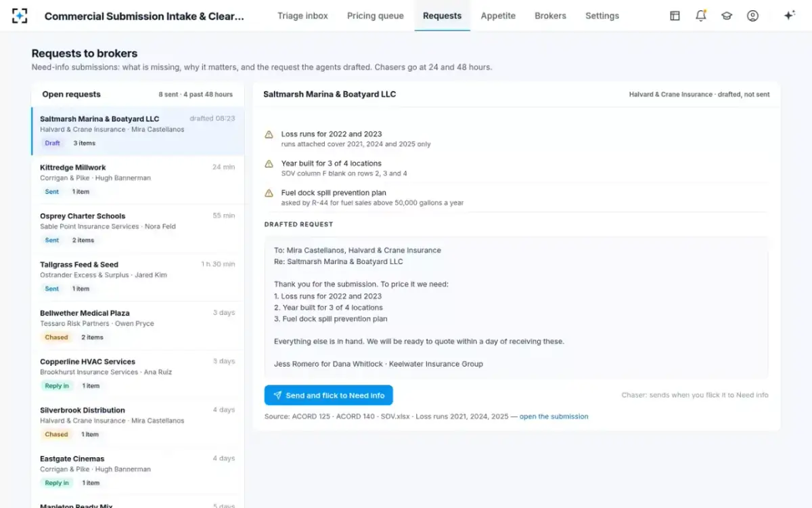
Task: Click the Sent badge under Tallgrass Feed & Seed
Action: point(52,289)
